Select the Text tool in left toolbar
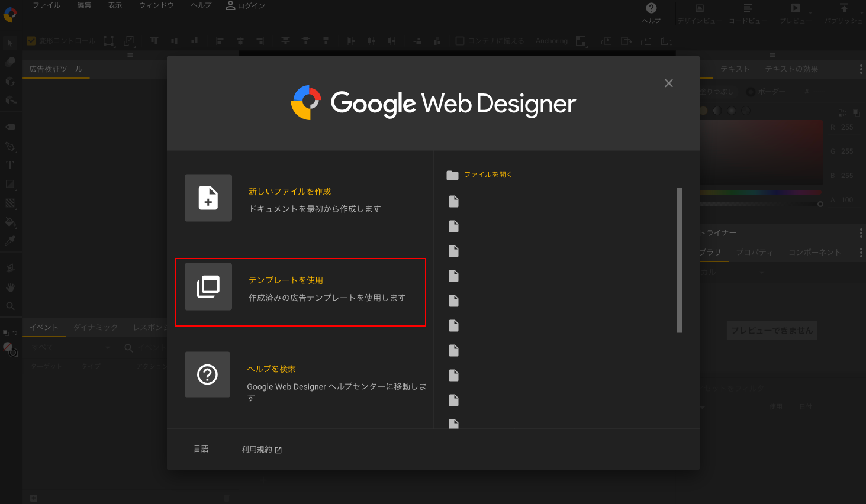866x504 pixels. click(x=9, y=165)
